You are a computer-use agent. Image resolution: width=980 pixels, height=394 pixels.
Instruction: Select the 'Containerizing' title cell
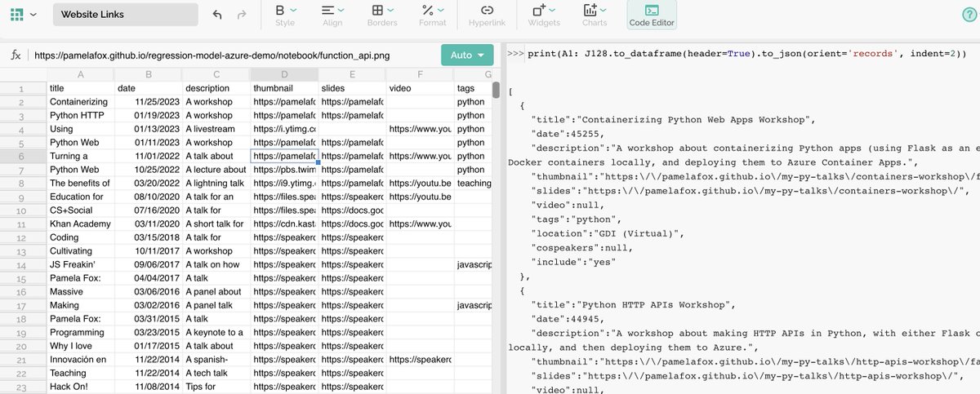[x=80, y=102]
